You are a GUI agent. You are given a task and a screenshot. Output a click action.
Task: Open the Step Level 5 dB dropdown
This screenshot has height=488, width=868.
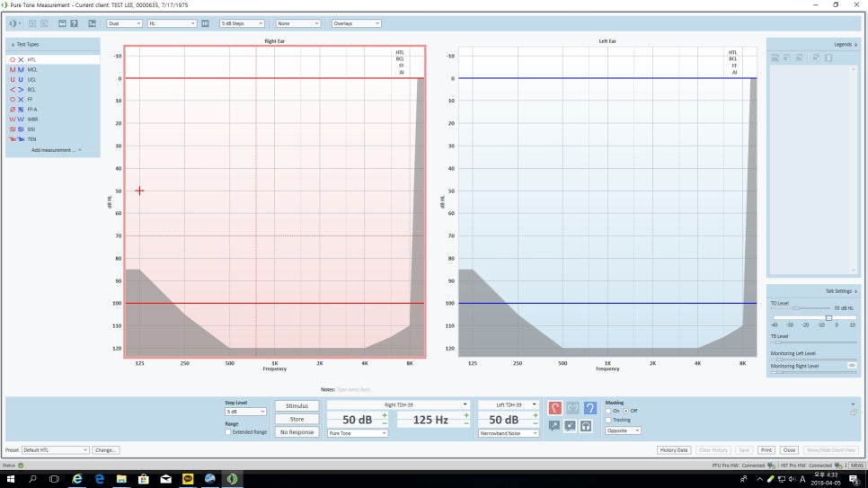pos(245,412)
